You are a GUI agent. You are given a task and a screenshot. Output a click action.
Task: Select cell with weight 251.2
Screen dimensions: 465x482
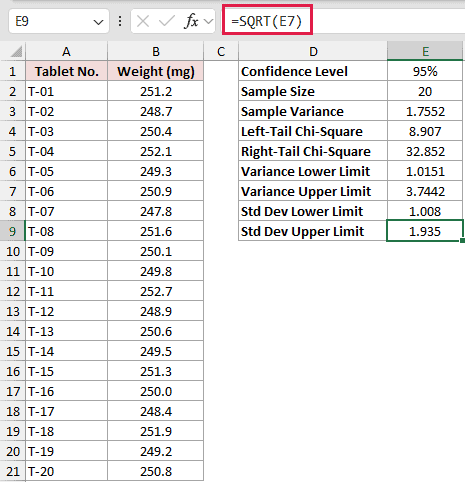pos(156,91)
